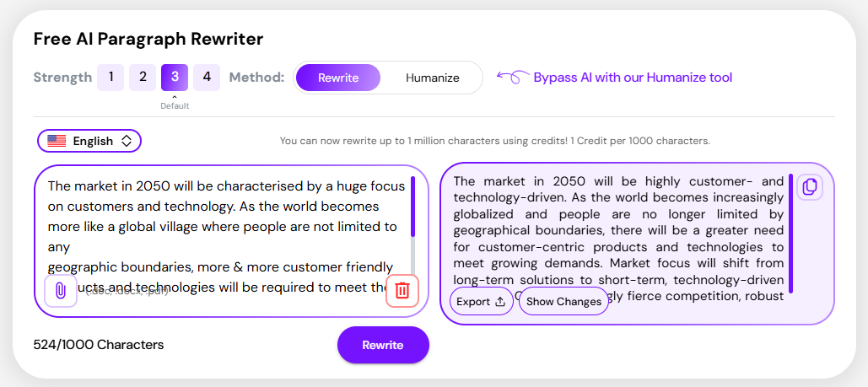The image size is (868, 387).
Task: Select the default strength 3 option
Action: click(175, 78)
